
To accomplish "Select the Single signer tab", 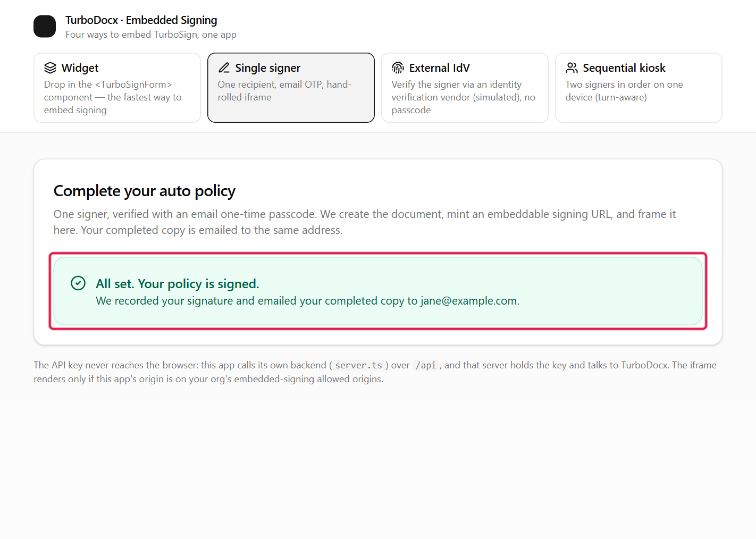I will point(291,88).
